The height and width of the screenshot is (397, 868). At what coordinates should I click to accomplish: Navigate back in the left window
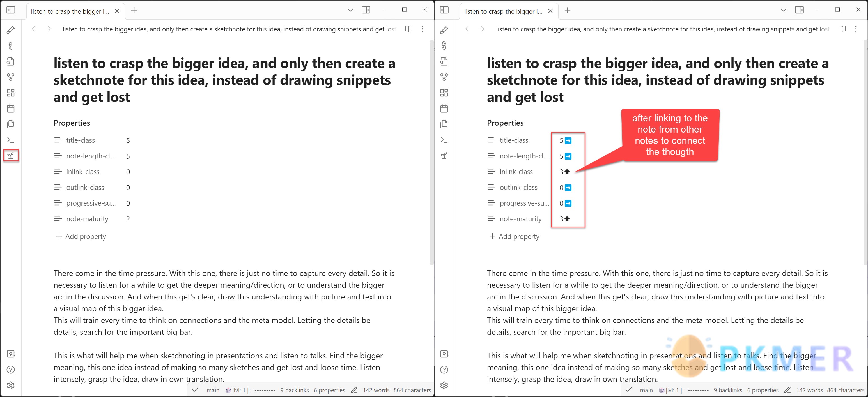[x=35, y=29]
